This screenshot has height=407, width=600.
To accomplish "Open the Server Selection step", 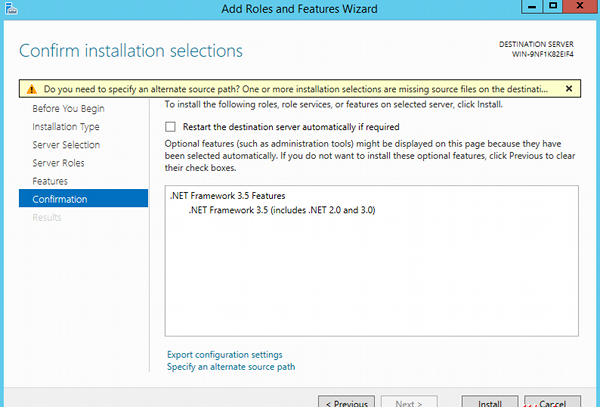I will [66, 145].
